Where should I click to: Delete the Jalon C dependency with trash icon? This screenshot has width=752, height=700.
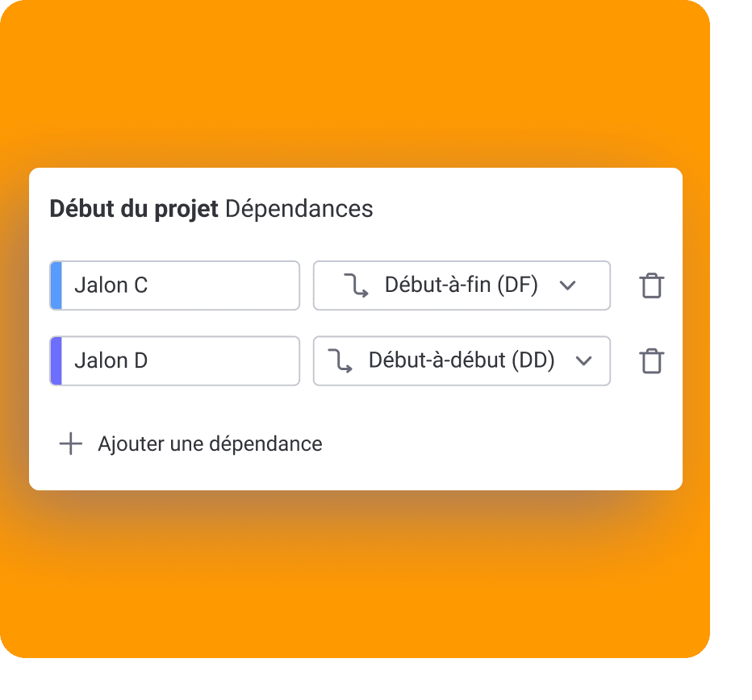point(651,285)
